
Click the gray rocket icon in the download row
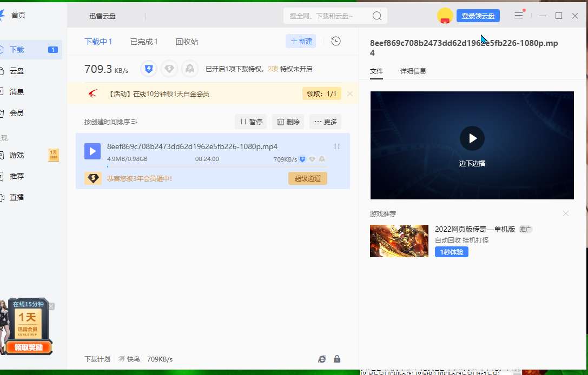pyautogui.click(x=322, y=159)
